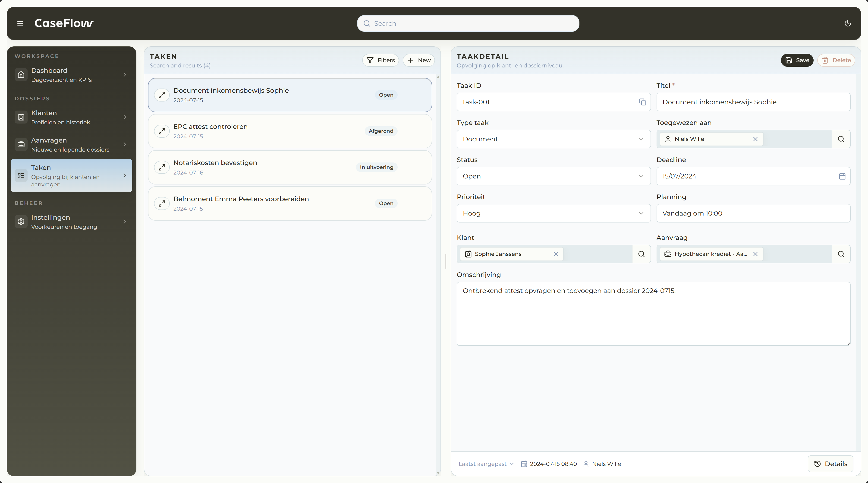Copy the Taak ID value
Screen dimensions: 868x483
(x=642, y=102)
